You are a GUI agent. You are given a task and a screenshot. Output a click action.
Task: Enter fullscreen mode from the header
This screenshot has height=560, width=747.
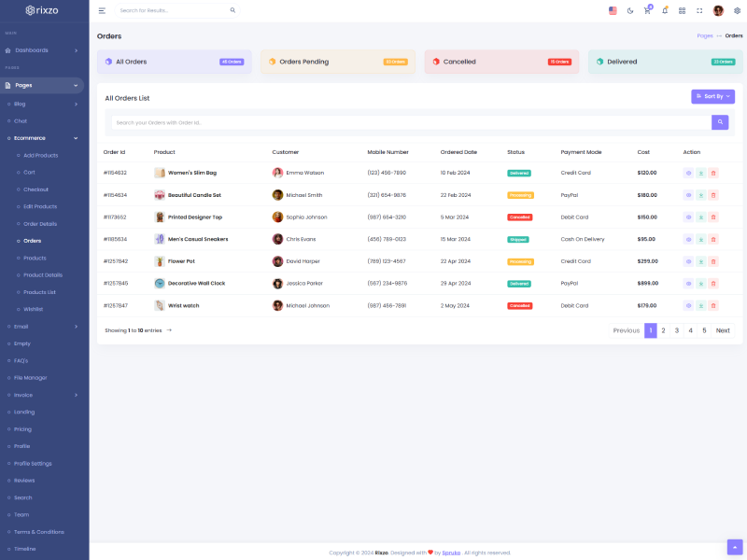(x=699, y=10)
